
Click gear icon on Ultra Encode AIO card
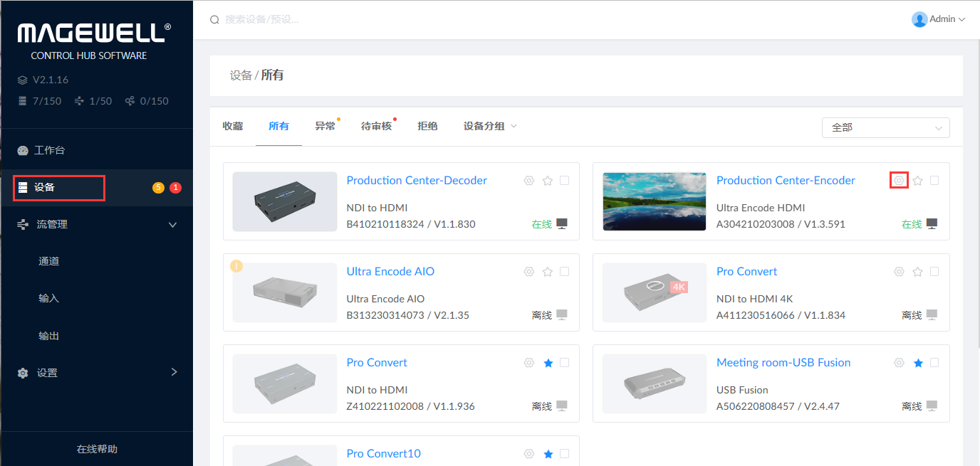click(x=528, y=272)
